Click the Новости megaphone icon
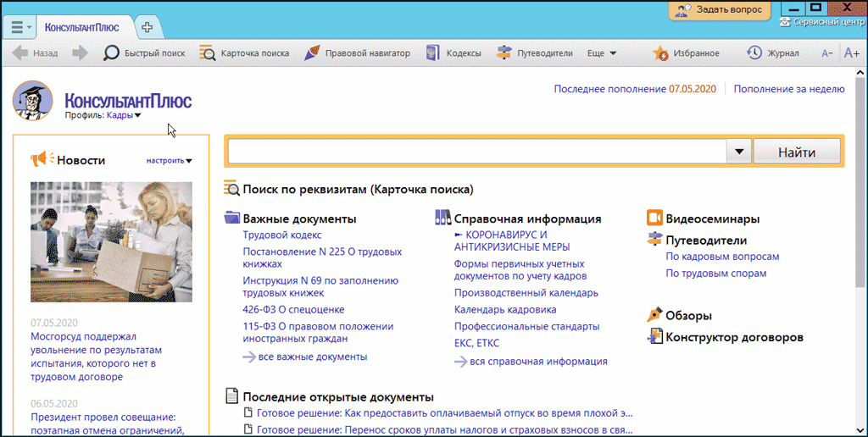Screen dimensions: 868x437 pyautogui.click(x=42, y=160)
